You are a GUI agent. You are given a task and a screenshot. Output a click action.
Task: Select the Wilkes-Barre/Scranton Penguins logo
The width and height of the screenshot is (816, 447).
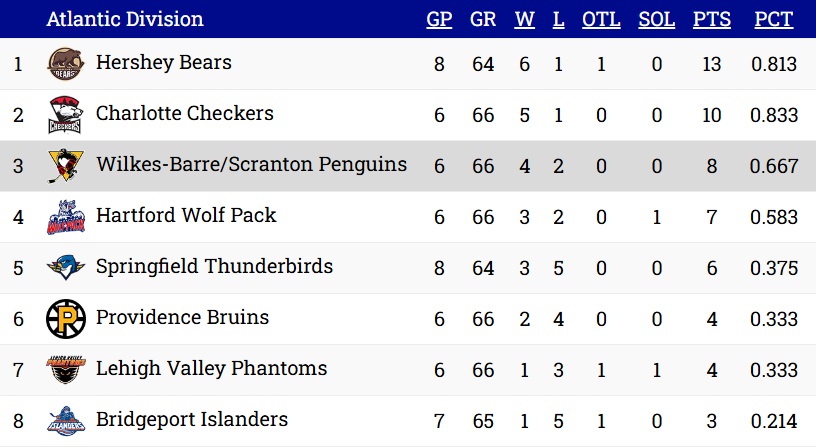pyautogui.click(x=66, y=165)
